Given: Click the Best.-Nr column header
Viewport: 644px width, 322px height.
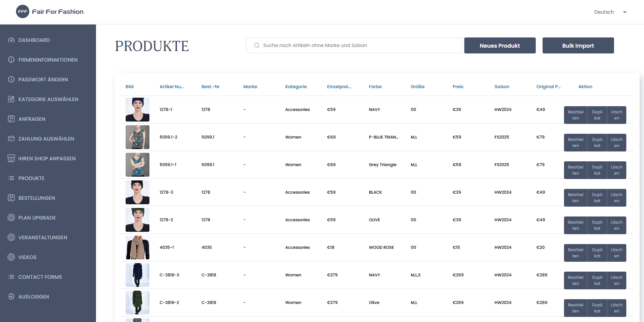Looking at the screenshot, I should [210, 87].
